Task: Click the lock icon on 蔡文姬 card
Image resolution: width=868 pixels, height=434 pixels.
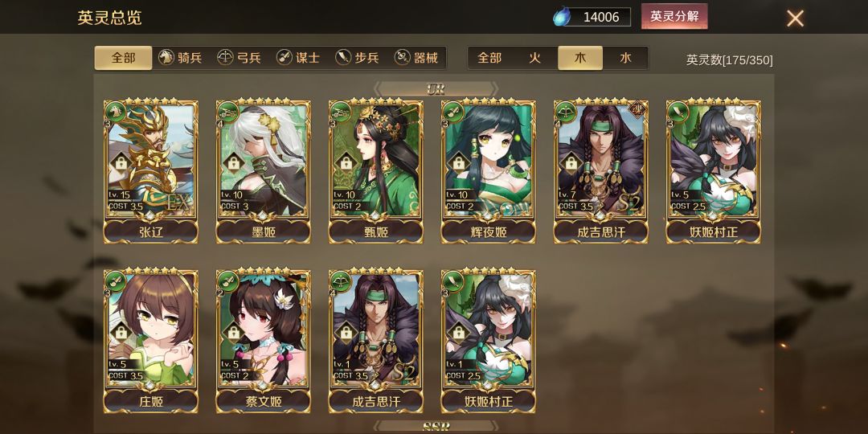Action: pyautogui.click(x=234, y=332)
